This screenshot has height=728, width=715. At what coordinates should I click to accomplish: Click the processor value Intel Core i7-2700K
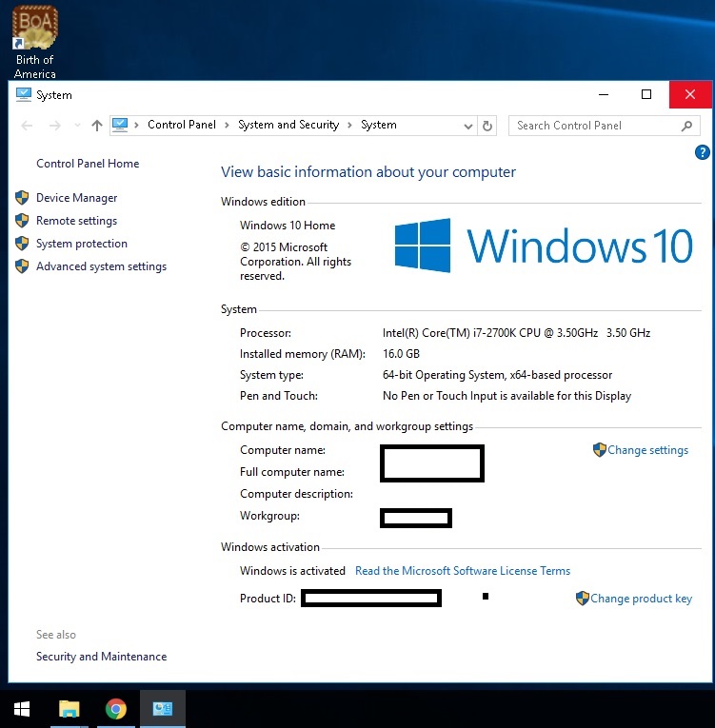click(x=516, y=333)
